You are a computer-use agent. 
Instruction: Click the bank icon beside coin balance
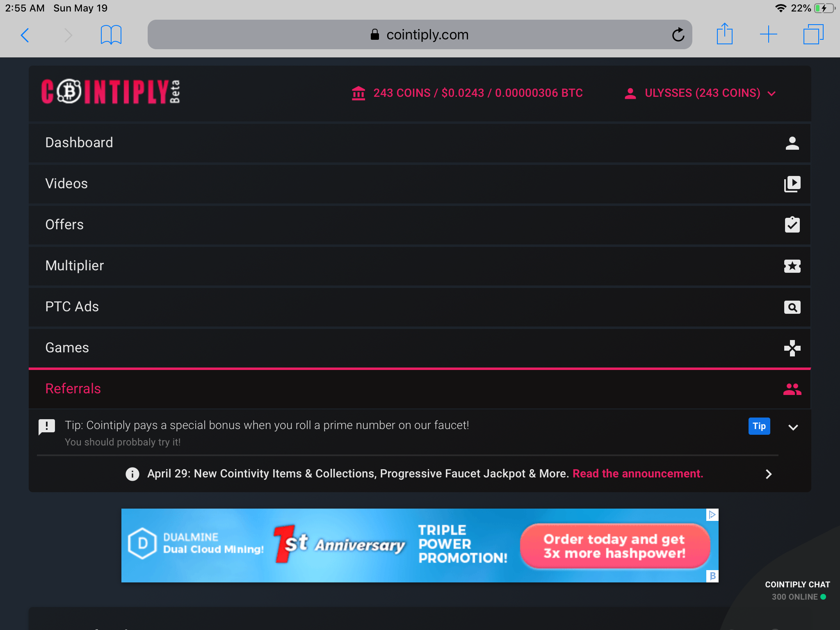[358, 93]
